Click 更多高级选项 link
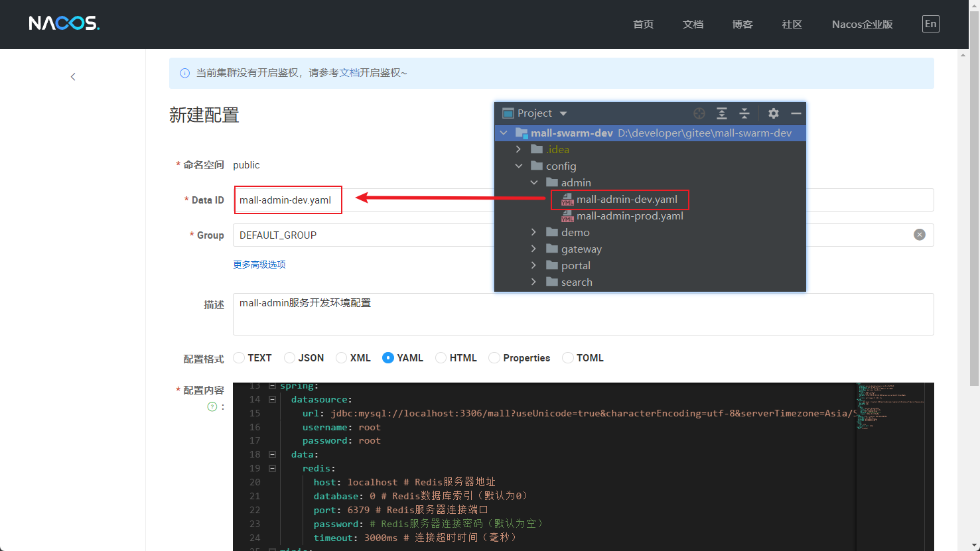Viewport: 980px width, 551px height. pyautogui.click(x=259, y=265)
